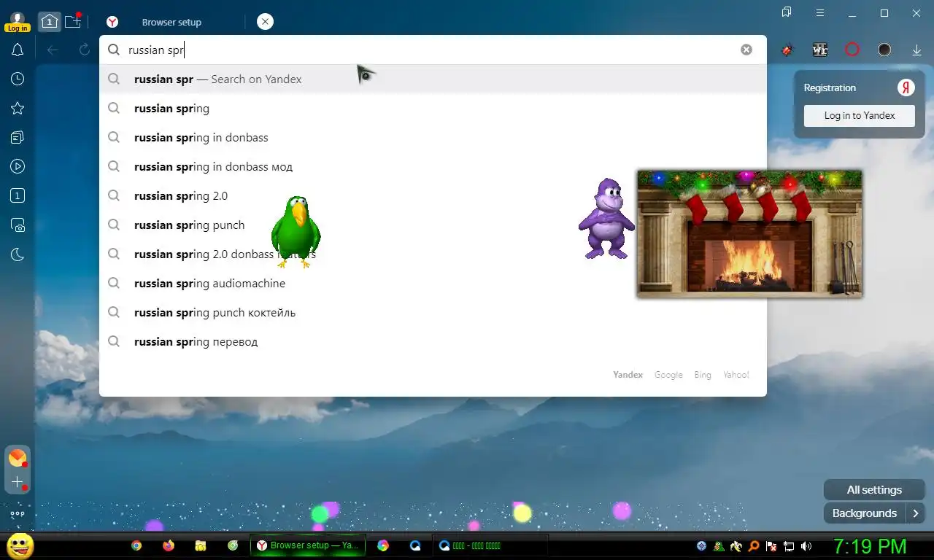934x560 pixels.
Task: Click the Log in profile avatar
Action: 17,21
